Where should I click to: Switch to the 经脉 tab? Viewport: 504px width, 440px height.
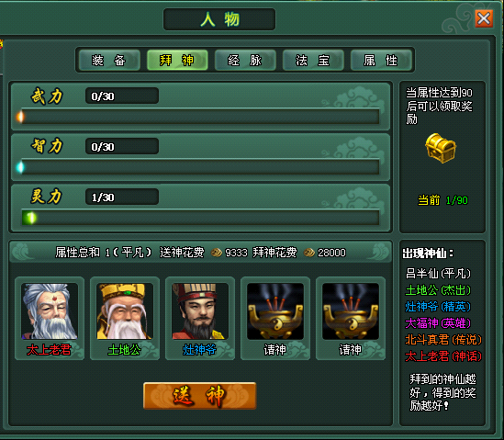click(245, 60)
